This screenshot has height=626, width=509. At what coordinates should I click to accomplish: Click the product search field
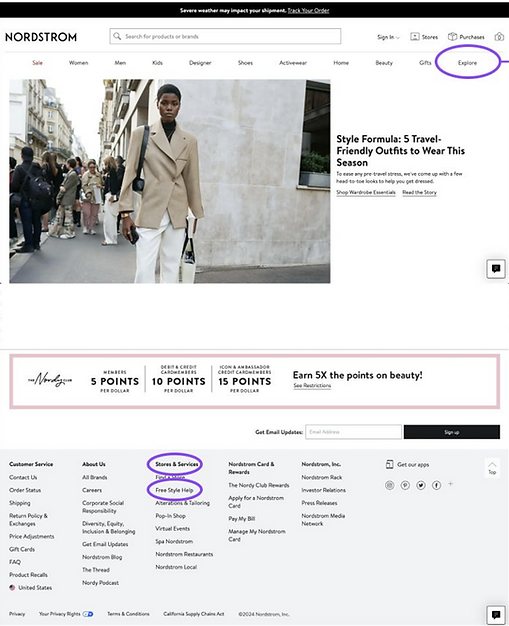click(225, 36)
